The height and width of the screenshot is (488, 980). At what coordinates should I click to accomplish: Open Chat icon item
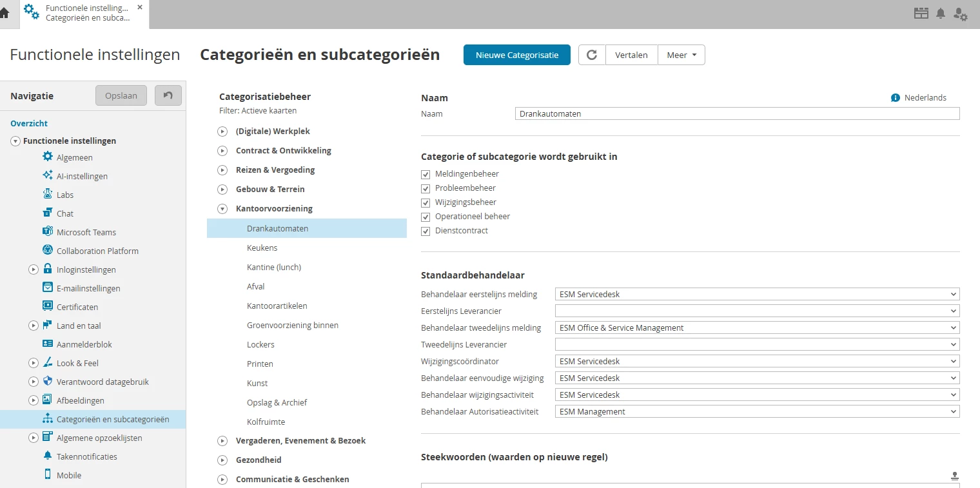(x=48, y=213)
